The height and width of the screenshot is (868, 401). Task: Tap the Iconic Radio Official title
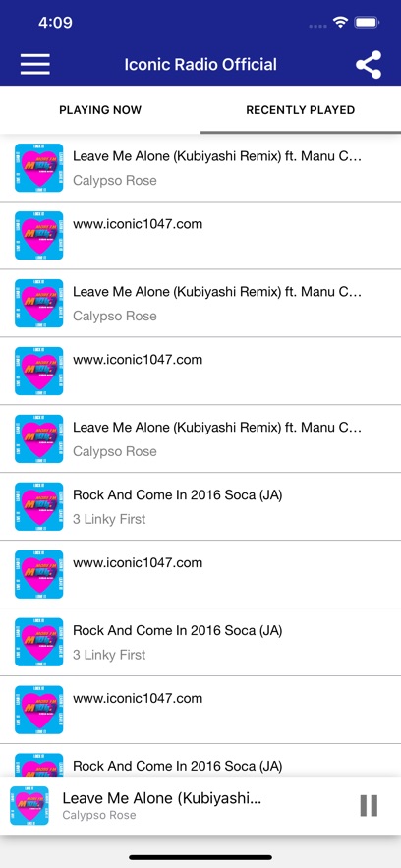(200, 64)
